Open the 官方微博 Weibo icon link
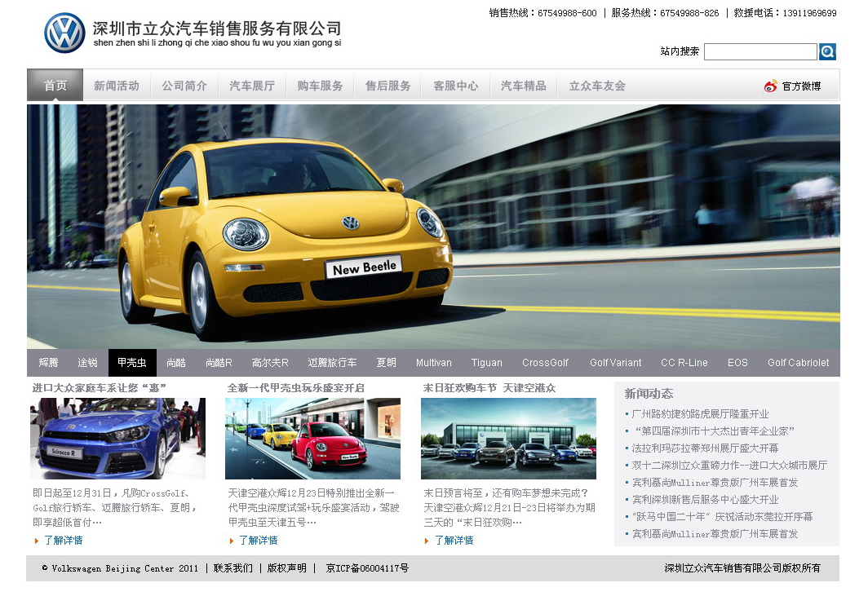The image size is (868, 605). coord(771,86)
